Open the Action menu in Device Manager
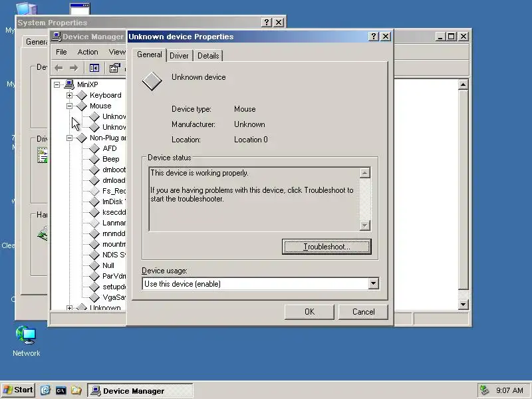This screenshot has width=532, height=399. point(88,52)
